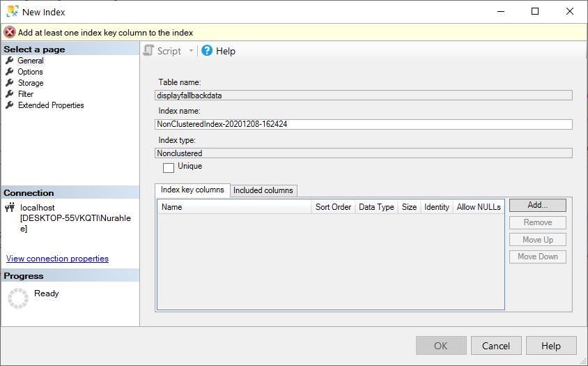Click the Filter page wrench icon

point(10,94)
